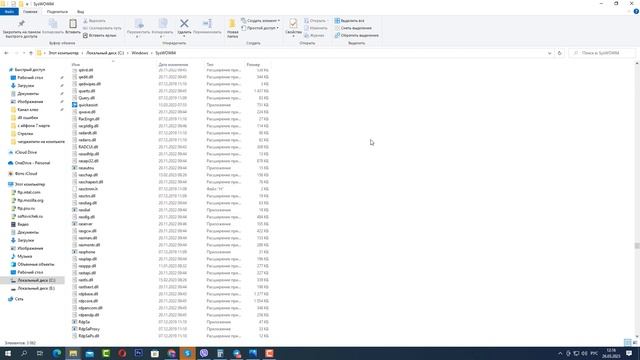640x360 pixels.
Task: Select the Стрелки folder in navigation pane
Action: coord(25,133)
